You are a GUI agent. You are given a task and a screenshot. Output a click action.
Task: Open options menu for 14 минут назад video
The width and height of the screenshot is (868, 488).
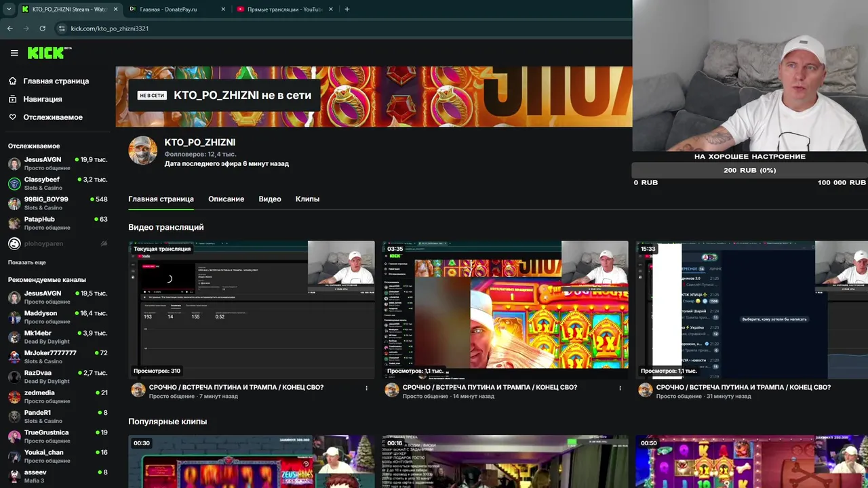[620, 388]
